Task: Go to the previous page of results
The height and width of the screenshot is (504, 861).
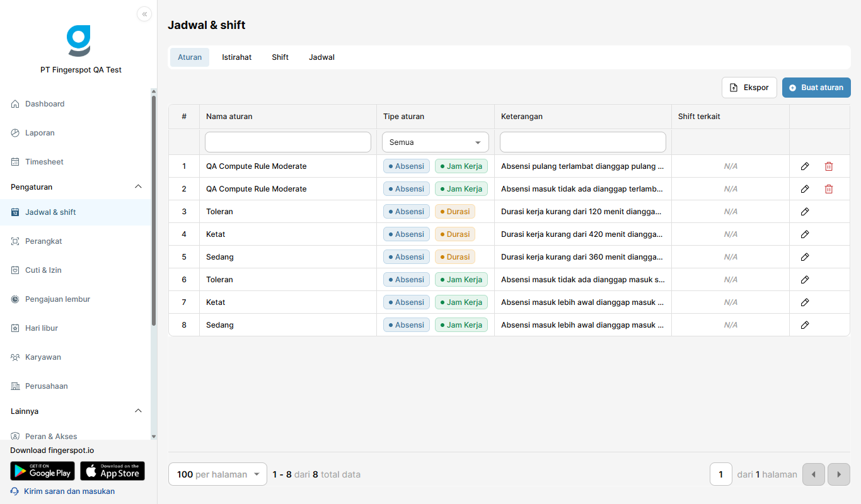Action: click(814, 474)
